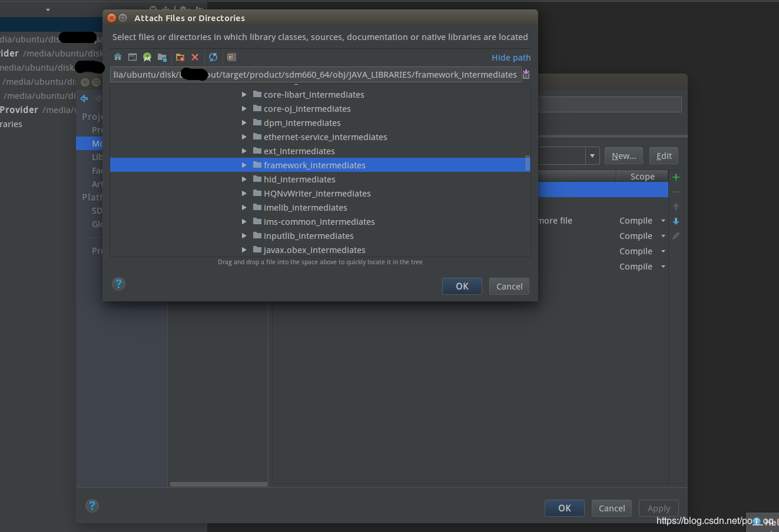This screenshot has width=779, height=532.
Task: Go to the Home directory icon
Action: pyautogui.click(x=118, y=57)
